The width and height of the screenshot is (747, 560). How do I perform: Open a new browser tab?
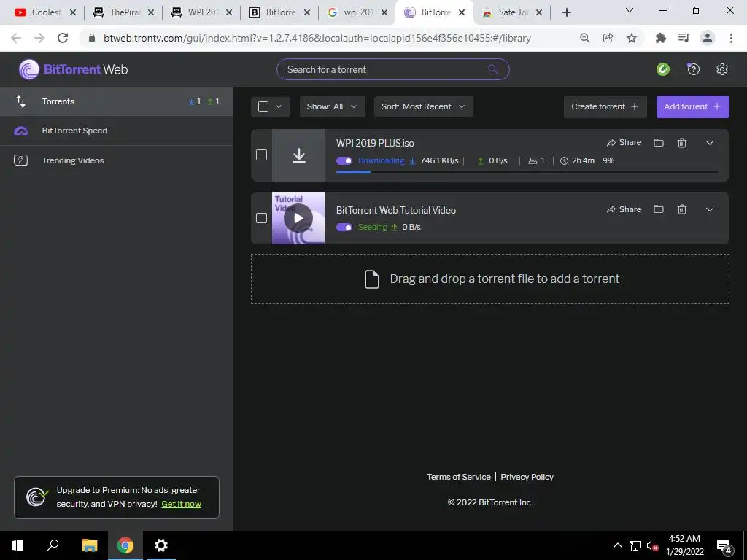(x=566, y=12)
